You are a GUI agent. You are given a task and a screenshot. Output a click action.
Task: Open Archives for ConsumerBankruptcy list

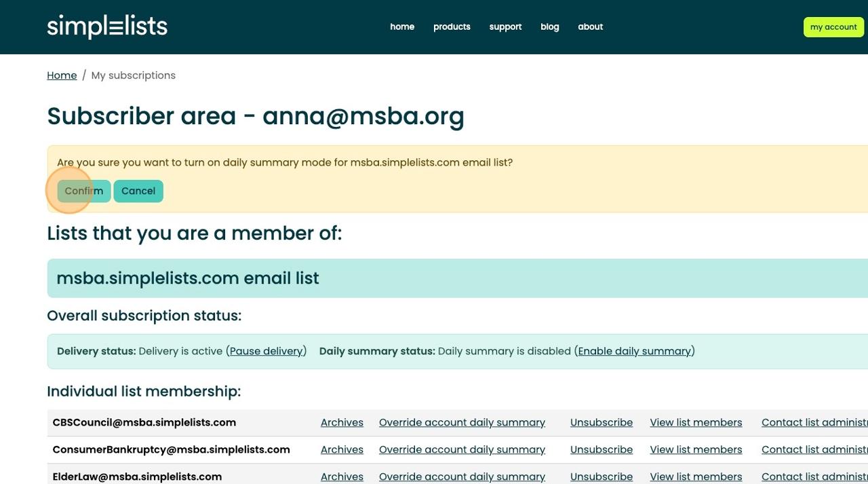(342, 449)
